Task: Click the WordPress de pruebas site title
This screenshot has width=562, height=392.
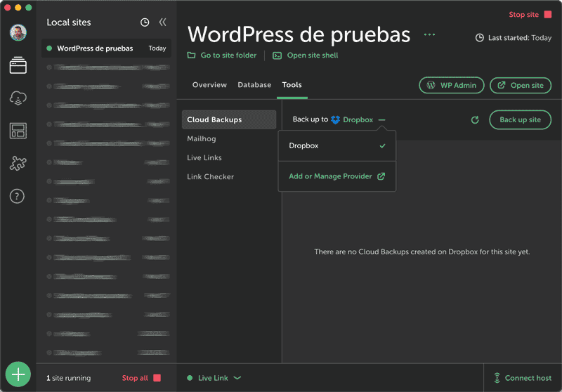Action: (299, 34)
